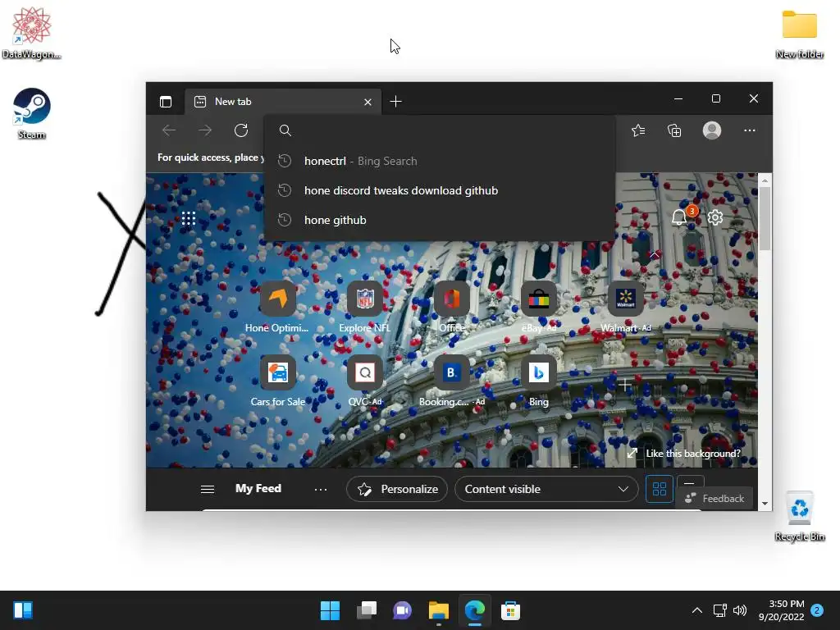This screenshot has height=630, width=840.
Task: Select the New tab tab
Action: click(x=283, y=101)
